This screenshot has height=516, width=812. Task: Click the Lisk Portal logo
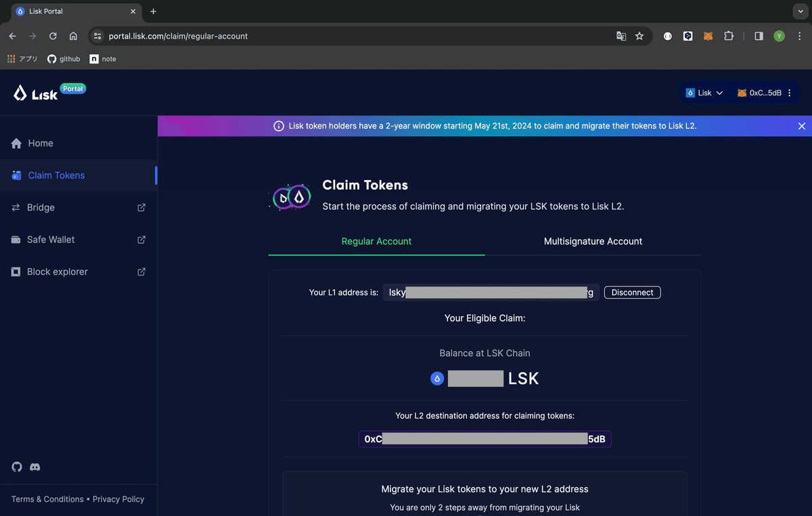[49, 93]
